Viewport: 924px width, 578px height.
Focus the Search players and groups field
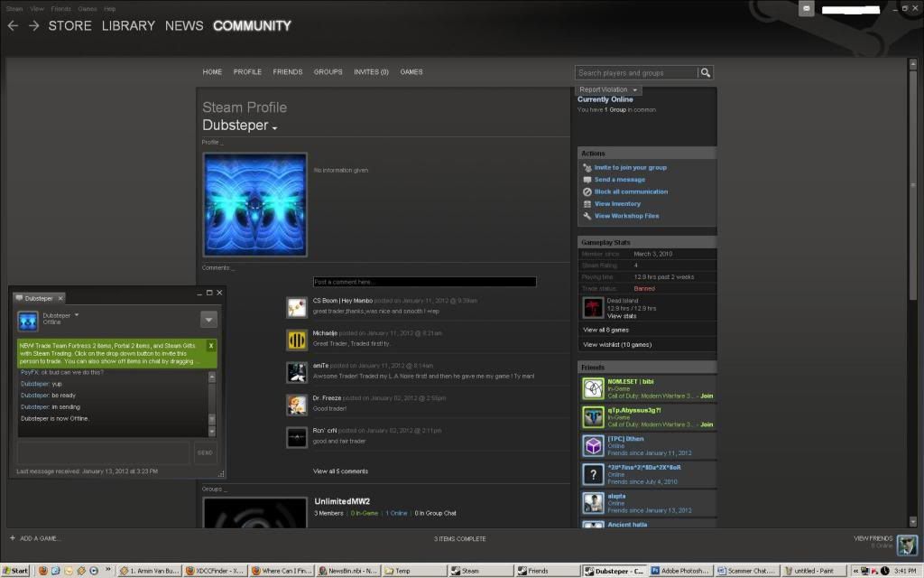(x=635, y=72)
